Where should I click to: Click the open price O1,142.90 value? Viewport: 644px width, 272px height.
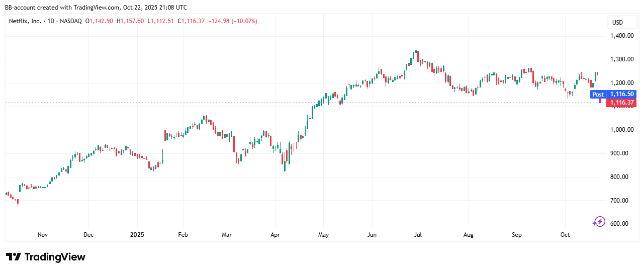click(100, 21)
